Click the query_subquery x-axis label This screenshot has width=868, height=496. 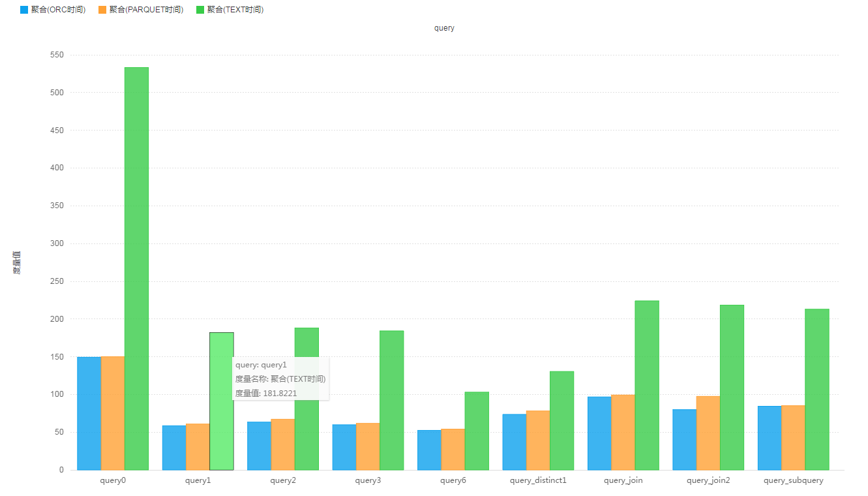(x=793, y=480)
